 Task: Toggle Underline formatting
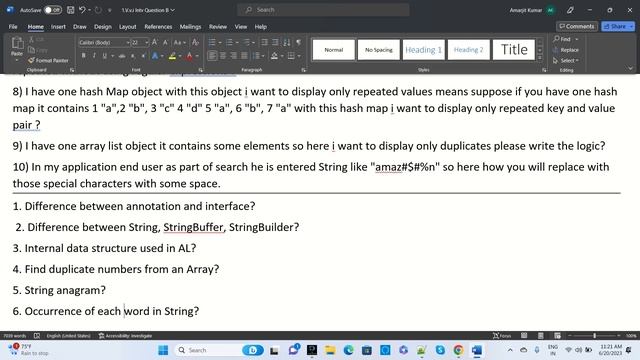click(x=104, y=56)
